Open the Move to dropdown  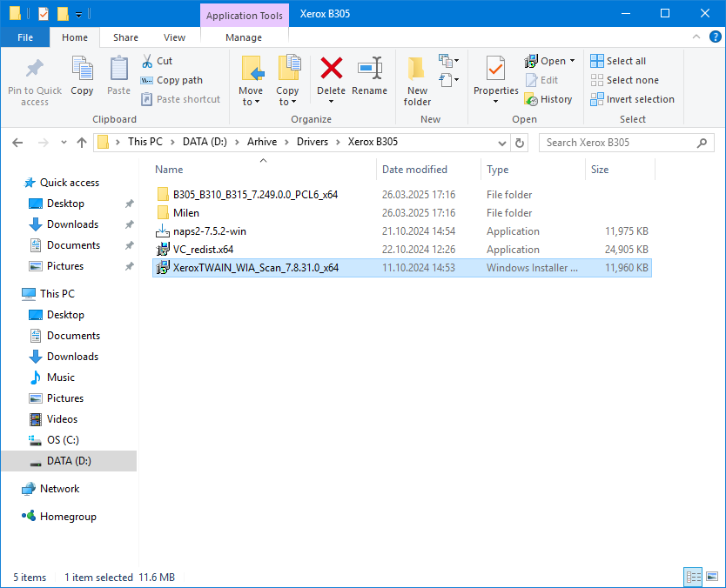[251, 82]
